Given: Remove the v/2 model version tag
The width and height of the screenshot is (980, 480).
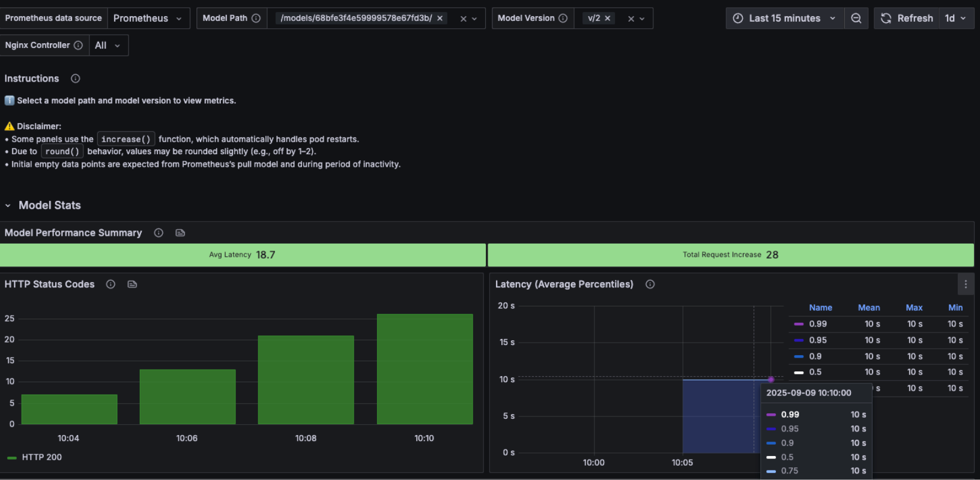Looking at the screenshot, I should click(x=608, y=19).
